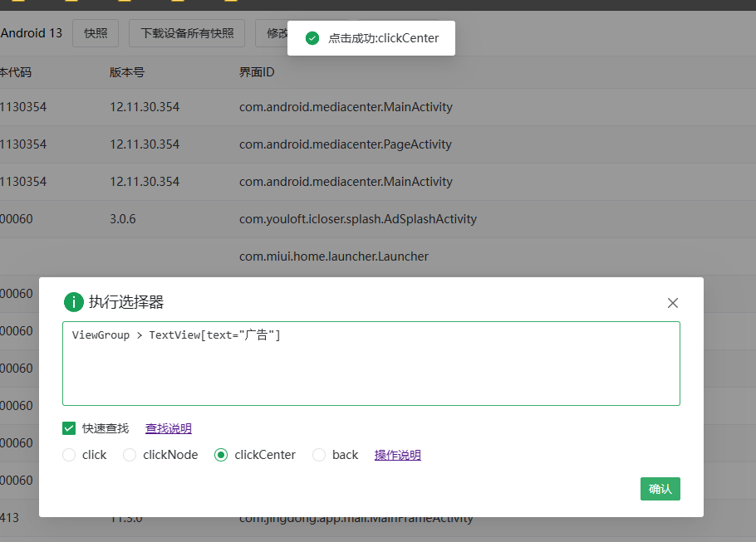756x542 pixels.
Task: Disable the 快速查找 checkbox
Action: click(69, 428)
